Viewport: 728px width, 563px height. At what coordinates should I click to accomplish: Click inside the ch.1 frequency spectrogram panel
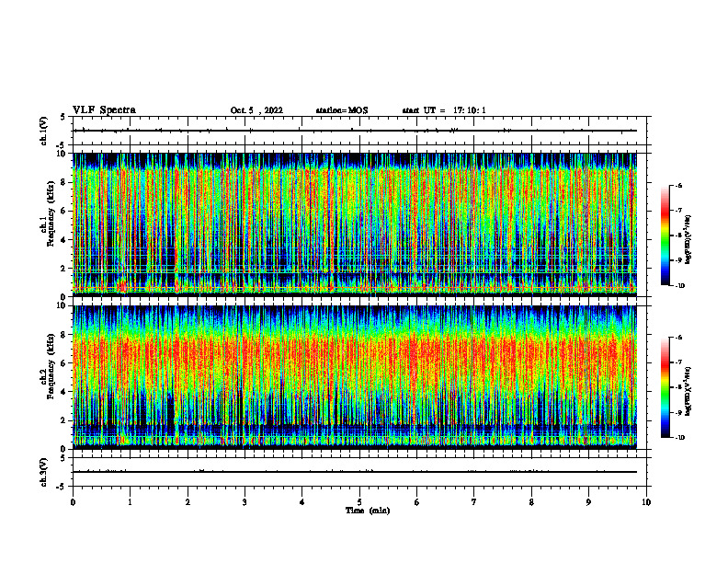coord(355,224)
